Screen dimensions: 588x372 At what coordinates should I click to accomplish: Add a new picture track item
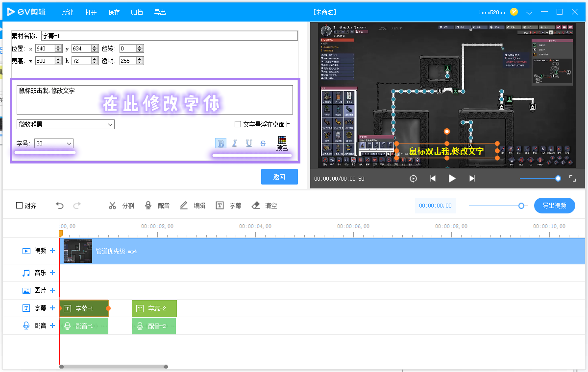tap(52, 290)
